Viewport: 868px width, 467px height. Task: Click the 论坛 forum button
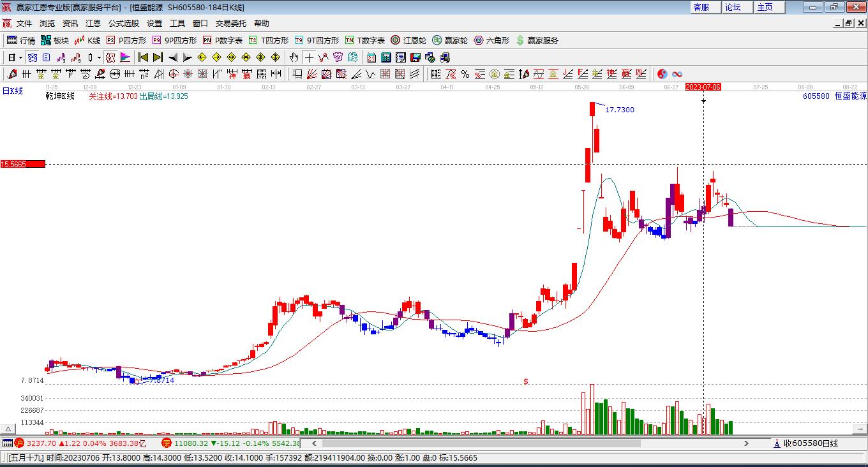tap(733, 7)
